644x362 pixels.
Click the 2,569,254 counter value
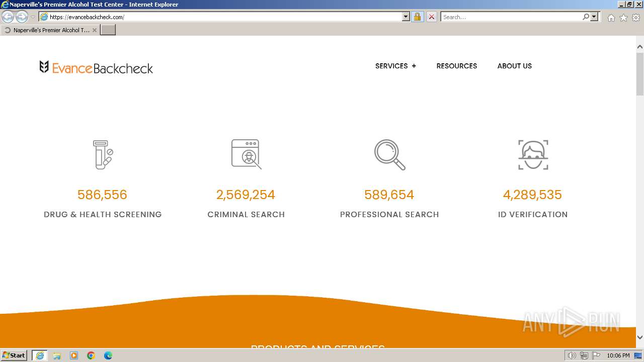246,195
